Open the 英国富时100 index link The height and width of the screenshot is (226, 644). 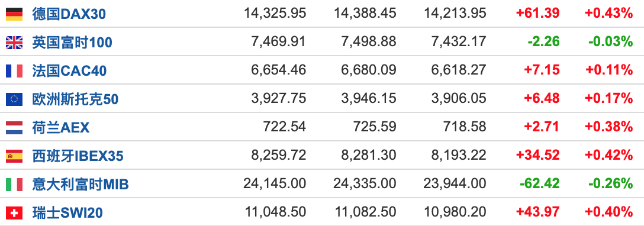pos(72,42)
